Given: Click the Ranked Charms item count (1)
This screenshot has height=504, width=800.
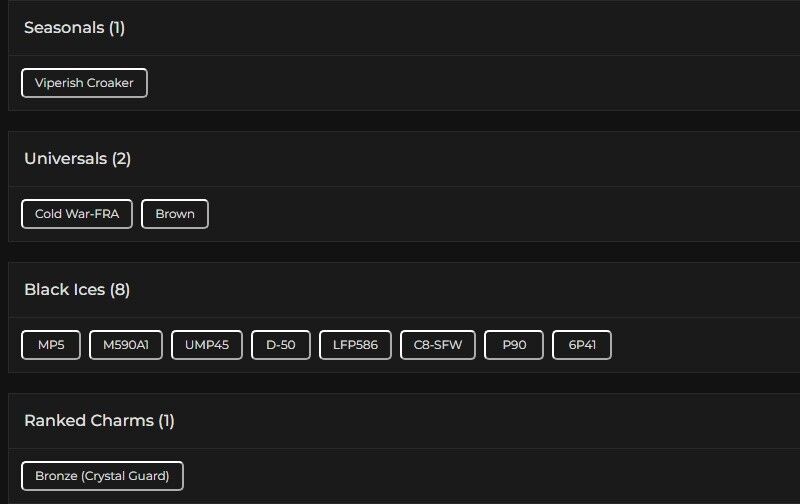Looking at the screenshot, I should pyautogui.click(x=166, y=421).
